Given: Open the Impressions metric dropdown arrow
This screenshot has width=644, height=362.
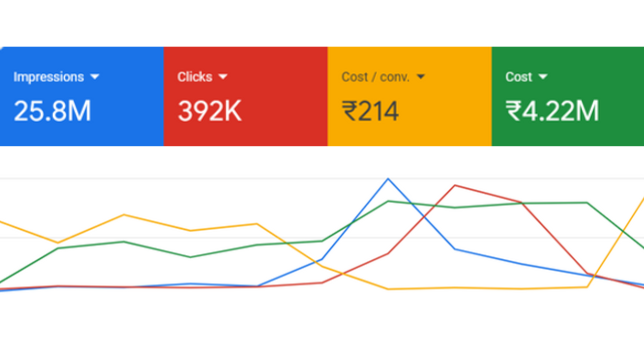Looking at the screenshot, I should pos(95,77).
